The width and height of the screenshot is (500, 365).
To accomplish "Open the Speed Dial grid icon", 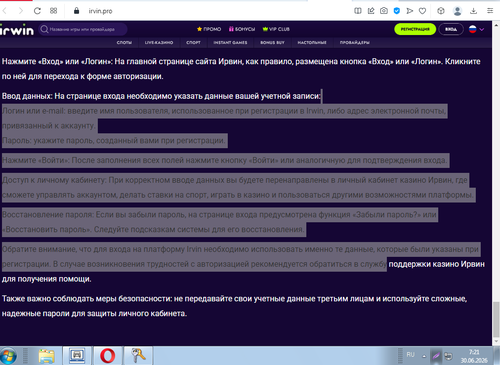I will pos(53,11).
